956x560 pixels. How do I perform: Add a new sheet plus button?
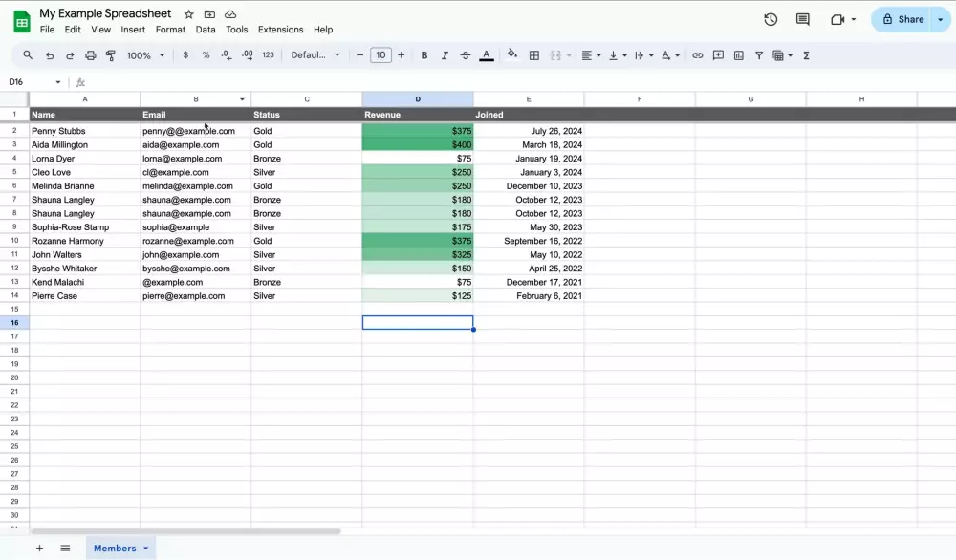pyautogui.click(x=39, y=548)
